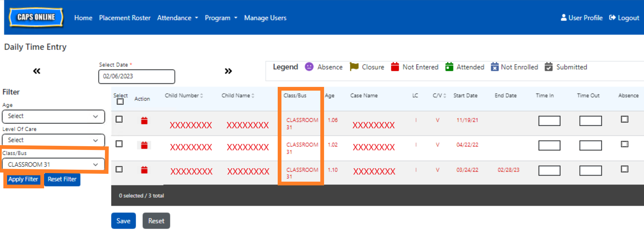Advance to next day with double-right arrow
Screen dimensions: 644x232
click(228, 71)
